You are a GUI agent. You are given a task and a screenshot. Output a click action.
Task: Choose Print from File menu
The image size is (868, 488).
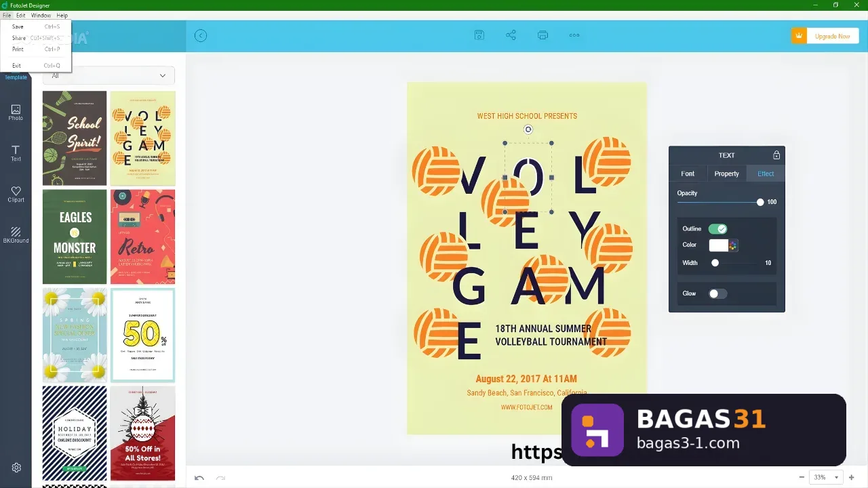click(36, 49)
